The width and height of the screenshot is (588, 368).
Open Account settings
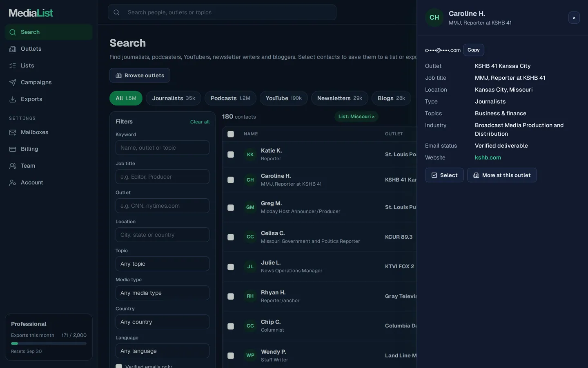(49, 182)
